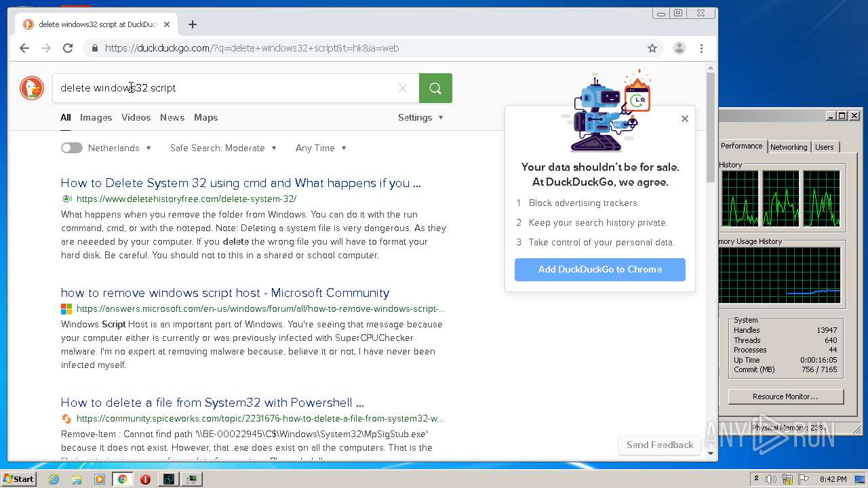Image resolution: width=868 pixels, height=488 pixels.
Task: Switch to the Images tab
Action: click(x=96, y=117)
